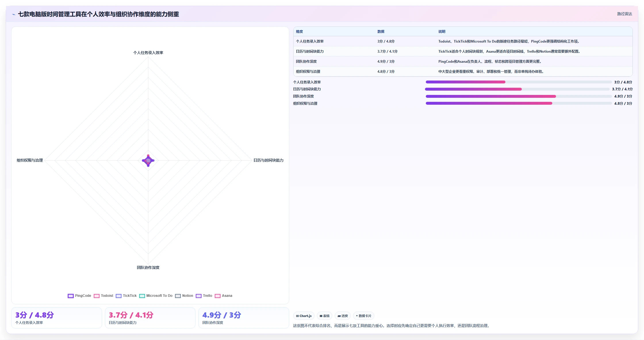This screenshot has height=340, width=644.
Task: Click the 数据卡片 tag chip
Action: [x=364, y=316]
